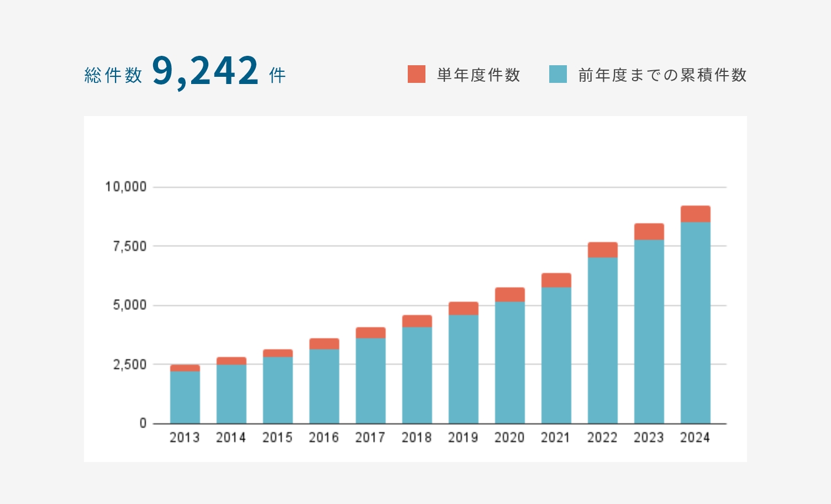Image resolution: width=831 pixels, height=504 pixels.
Task: Click the blue bar segment for 2014
Action: point(232,394)
